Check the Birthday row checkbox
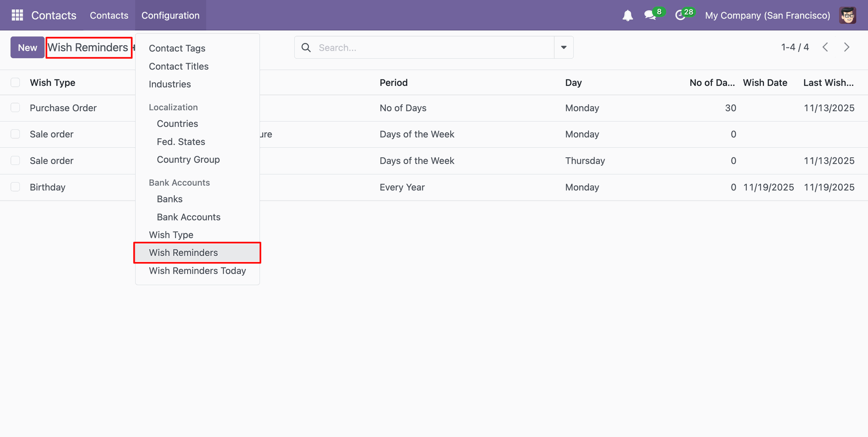The width and height of the screenshot is (868, 437). tap(15, 187)
